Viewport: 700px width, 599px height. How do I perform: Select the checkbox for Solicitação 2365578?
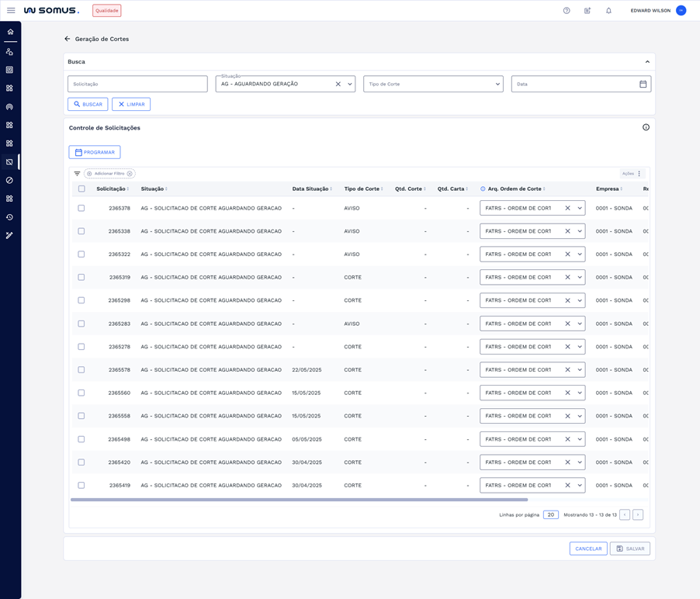click(81, 370)
